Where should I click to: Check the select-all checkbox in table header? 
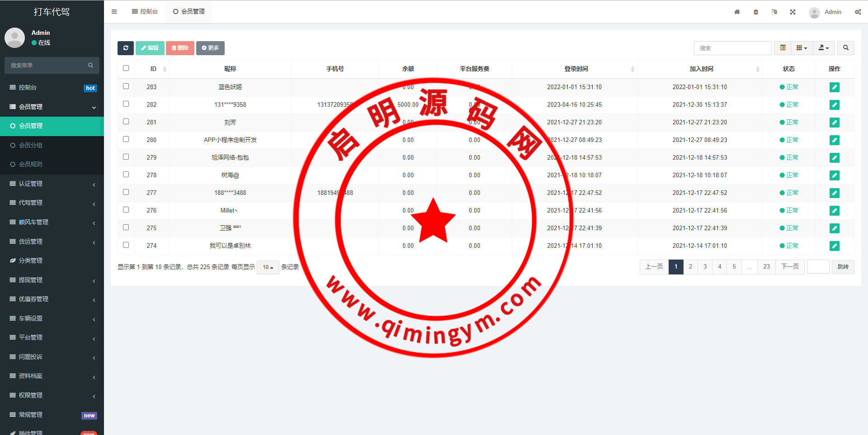pyautogui.click(x=126, y=68)
